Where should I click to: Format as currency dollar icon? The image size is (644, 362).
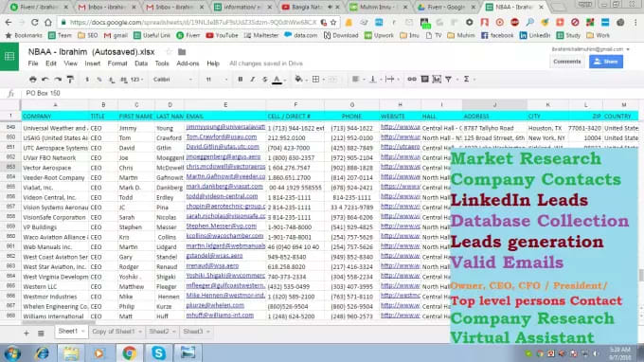[87, 80]
